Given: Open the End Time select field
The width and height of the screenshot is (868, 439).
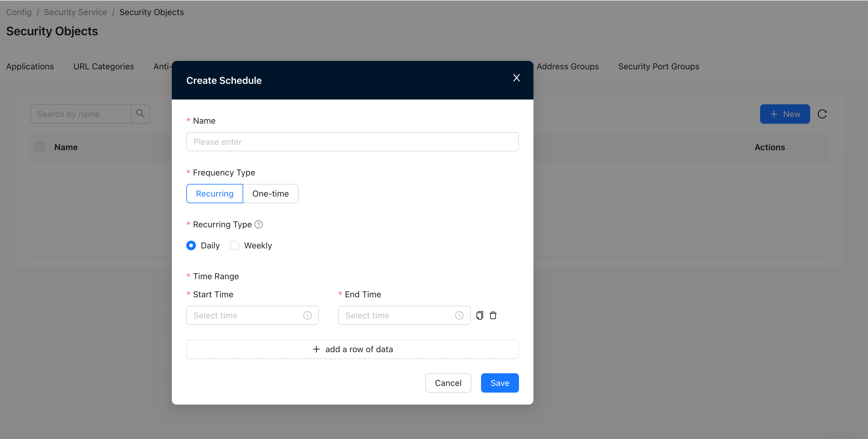Looking at the screenshot, I should point(404,315).
